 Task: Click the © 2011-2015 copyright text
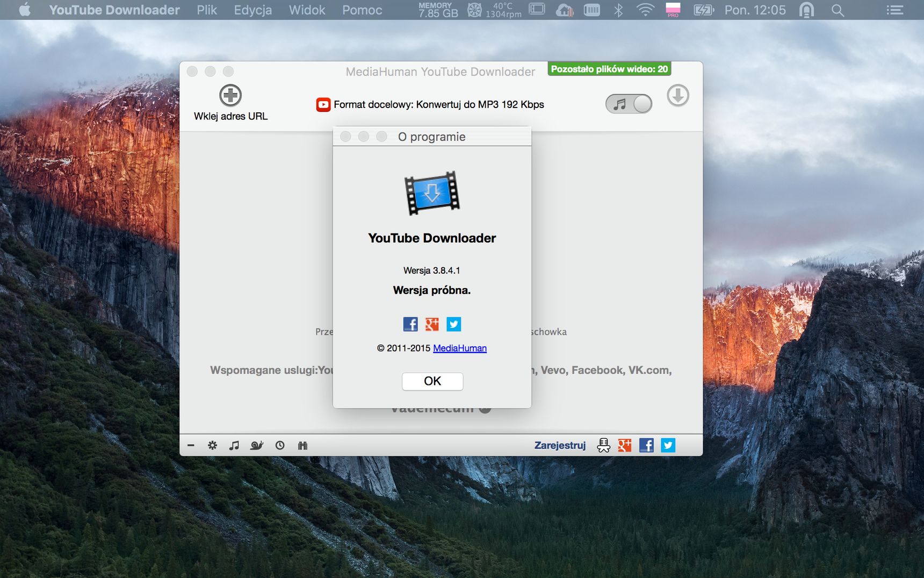click(x=403, y=348)
